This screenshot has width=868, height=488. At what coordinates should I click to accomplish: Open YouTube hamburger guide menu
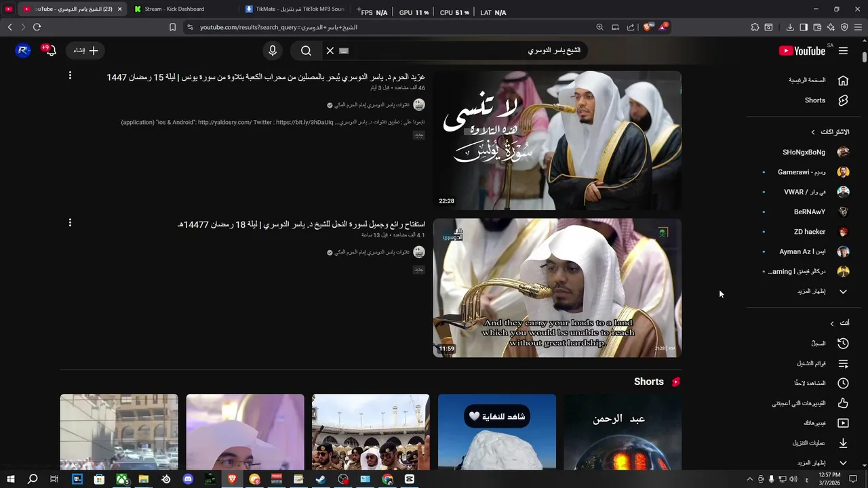click(843, 51)
